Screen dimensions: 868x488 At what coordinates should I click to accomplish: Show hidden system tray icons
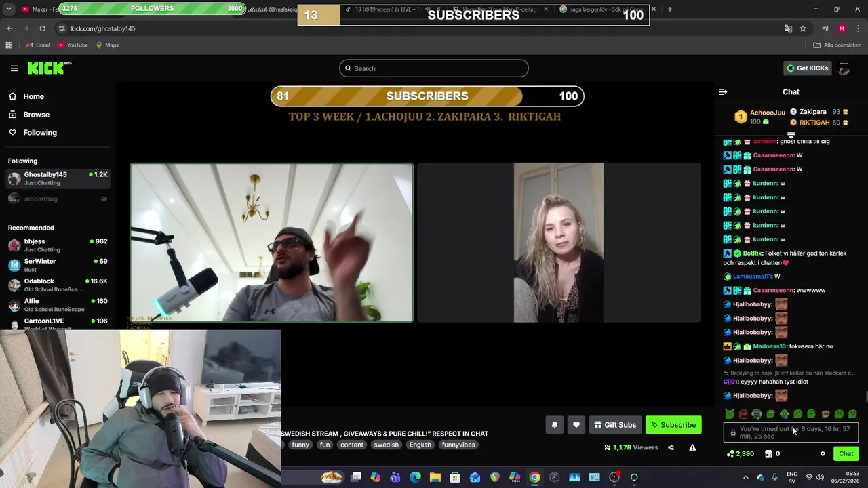pyautogui.click(x=746, y=477)
